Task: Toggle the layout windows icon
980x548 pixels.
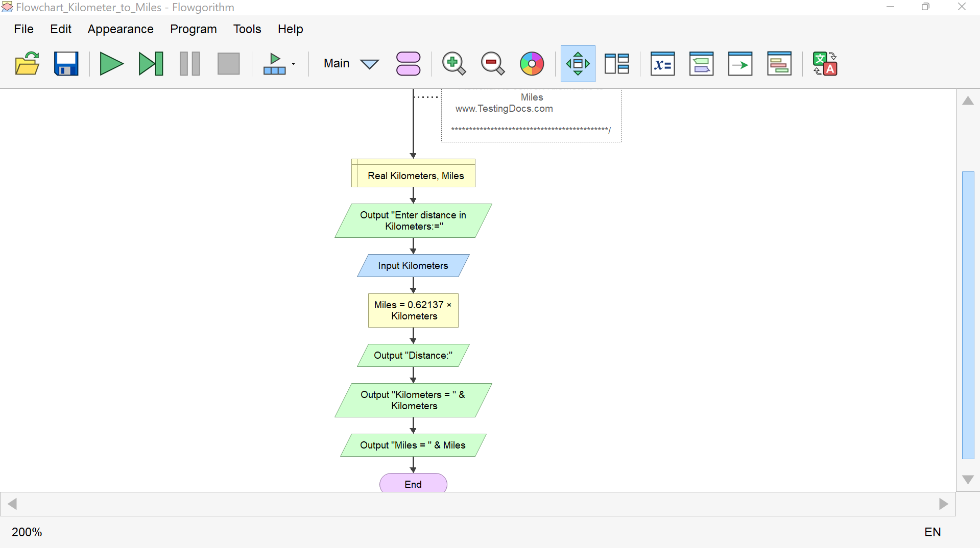Action: click(616, 64)
